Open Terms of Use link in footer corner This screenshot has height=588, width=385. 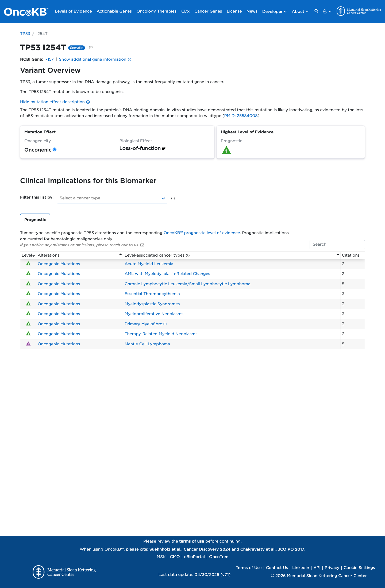pyautogui.click(x=249, y=568)
